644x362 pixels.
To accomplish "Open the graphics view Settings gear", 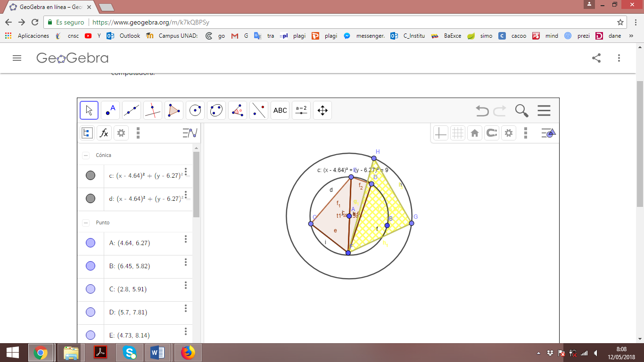I will [508, 132].
